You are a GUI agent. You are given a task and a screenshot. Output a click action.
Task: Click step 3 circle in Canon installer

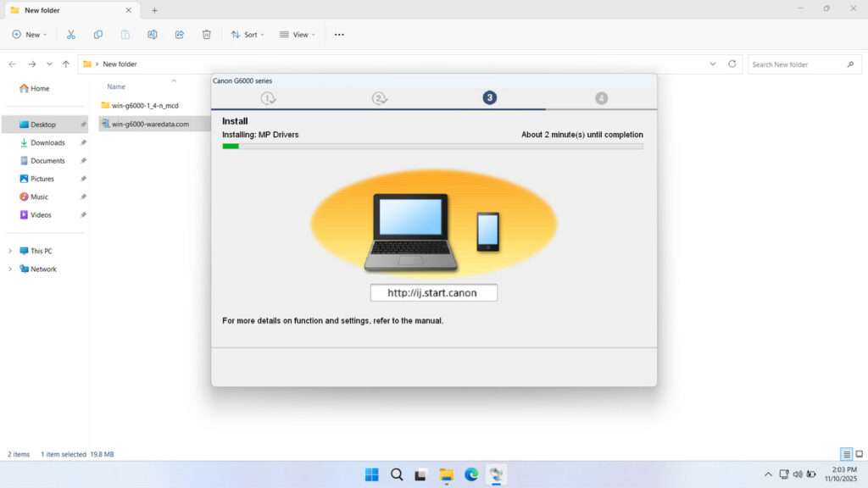tap(489, 97)
